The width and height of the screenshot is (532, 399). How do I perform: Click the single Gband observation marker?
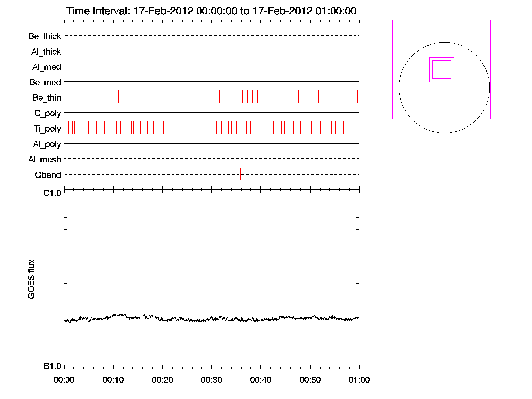240,174
